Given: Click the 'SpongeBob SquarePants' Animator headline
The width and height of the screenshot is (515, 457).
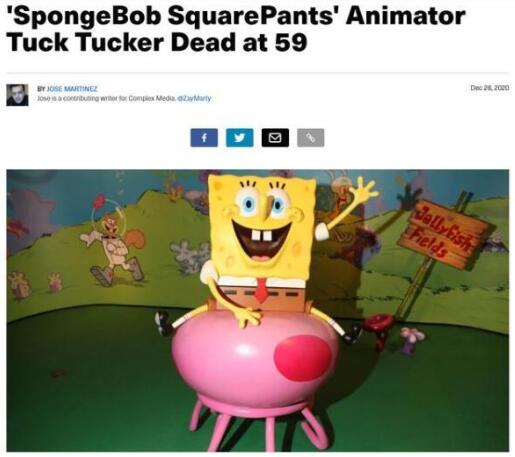Looking at the screenshot, I should (236, 16).
